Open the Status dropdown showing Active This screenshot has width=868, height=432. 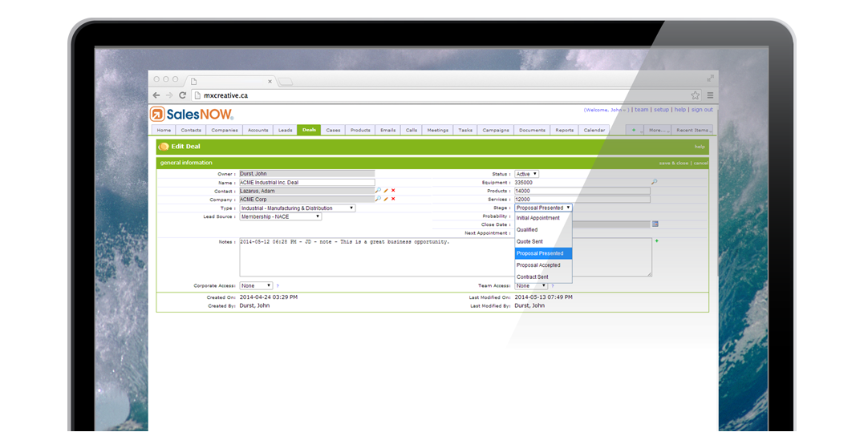[x=526, y=174]
